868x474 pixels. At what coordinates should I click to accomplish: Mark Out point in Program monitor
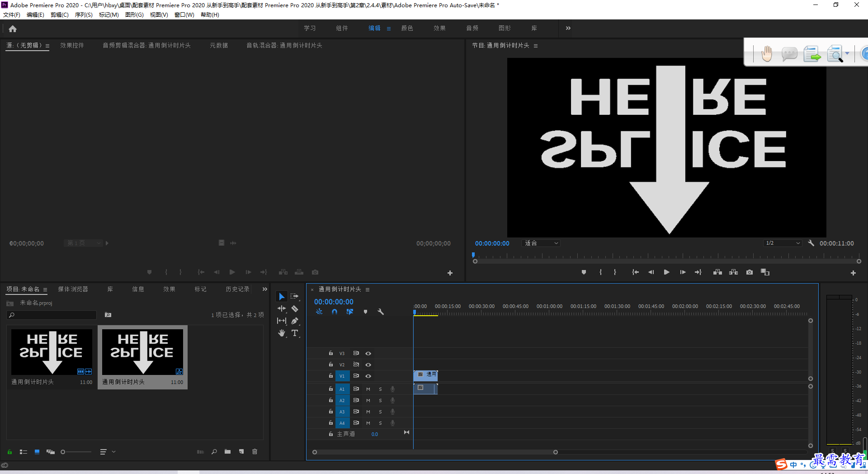pyautogui.click(x=615, y=272)
